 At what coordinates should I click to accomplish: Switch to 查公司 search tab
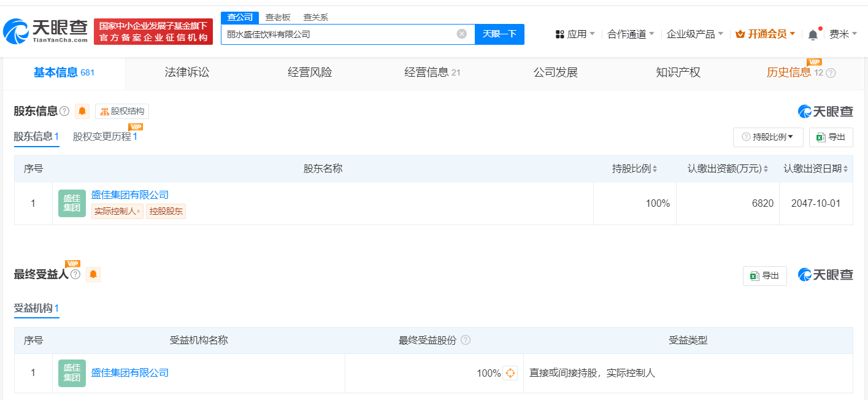click(240, 17)
